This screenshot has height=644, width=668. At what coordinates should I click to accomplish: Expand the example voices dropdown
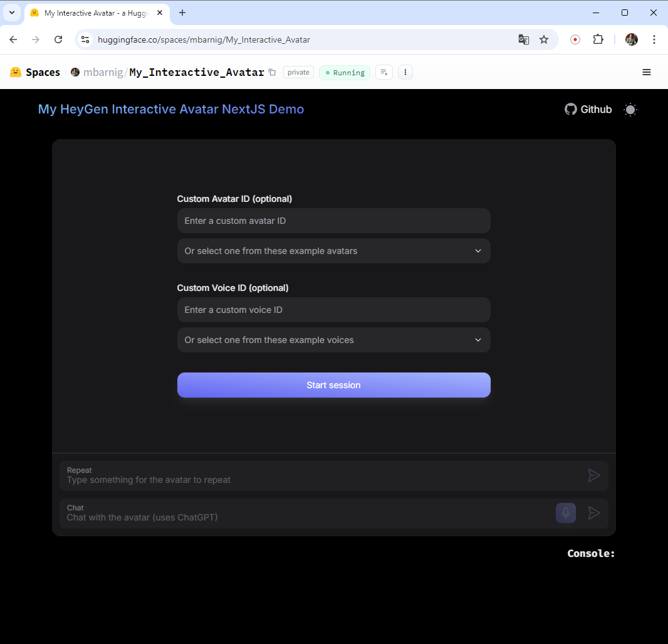333,340
